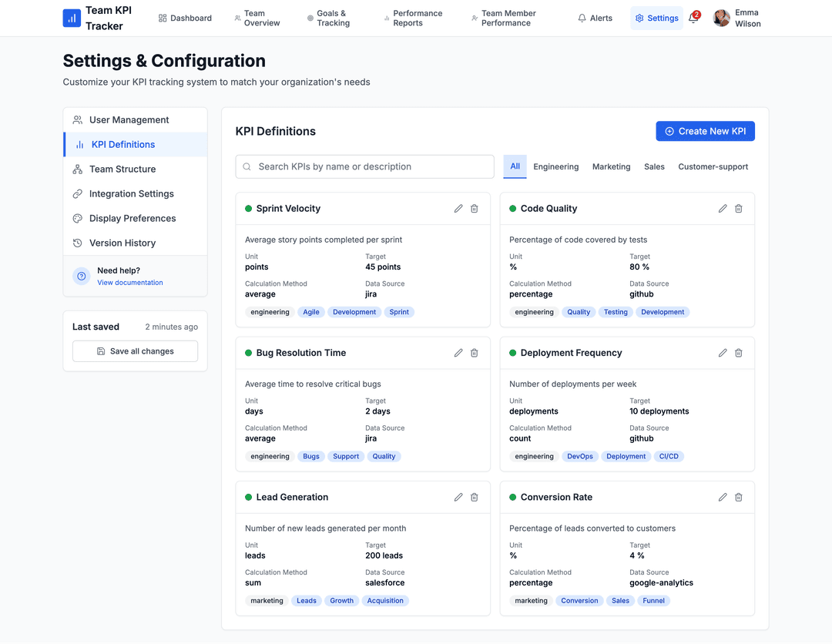Click trash icon on Deployment Frequency card
Image resolution: width=832 pixels, height=644 pixels.
pyautogui.click(x=739, y=353)
